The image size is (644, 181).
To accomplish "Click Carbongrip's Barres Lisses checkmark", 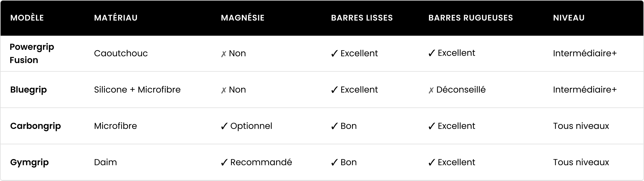I will [x=334, y=126].
